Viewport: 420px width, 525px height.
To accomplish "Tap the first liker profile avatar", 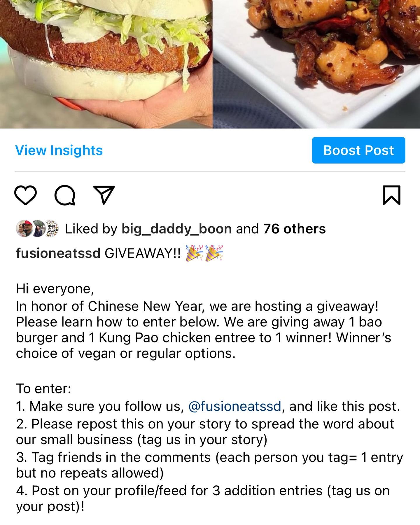I will tap(24, 229).
